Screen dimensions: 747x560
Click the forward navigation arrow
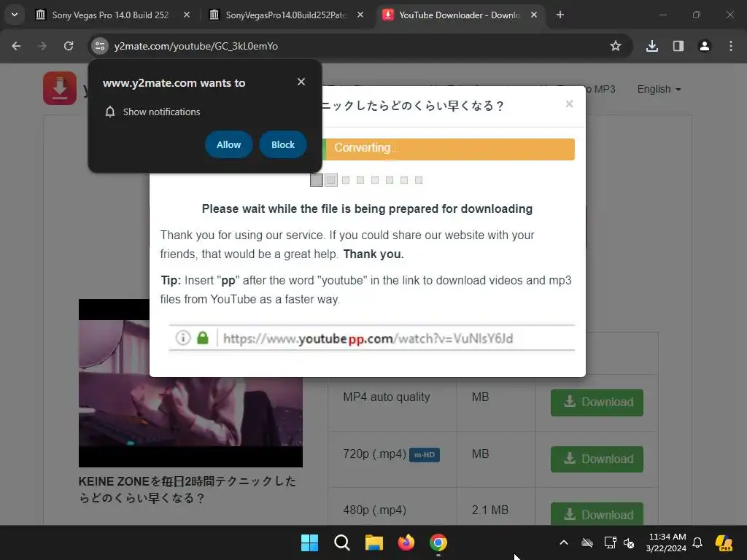[x=42, y=46]
